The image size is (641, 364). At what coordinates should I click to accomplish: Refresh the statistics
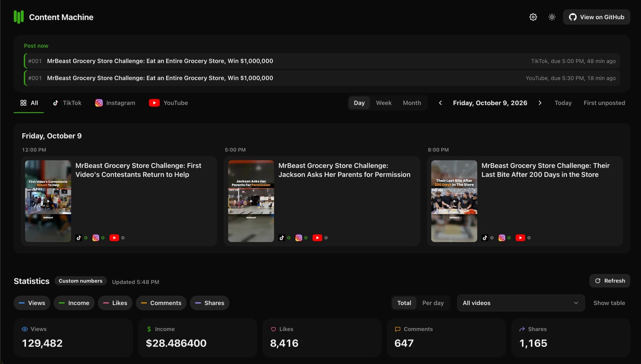pos(610,281)
